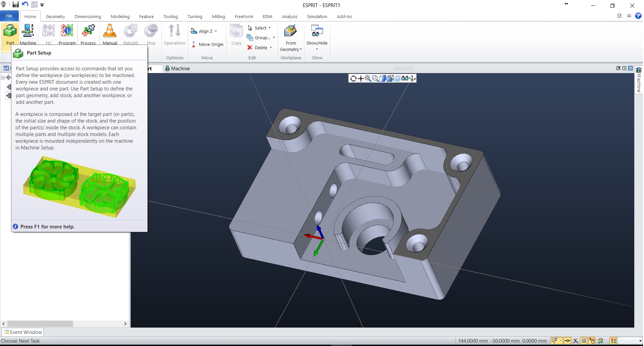644x346 pixels.
Task: Click the swap arrows status icon
Action: click(600, 341)
